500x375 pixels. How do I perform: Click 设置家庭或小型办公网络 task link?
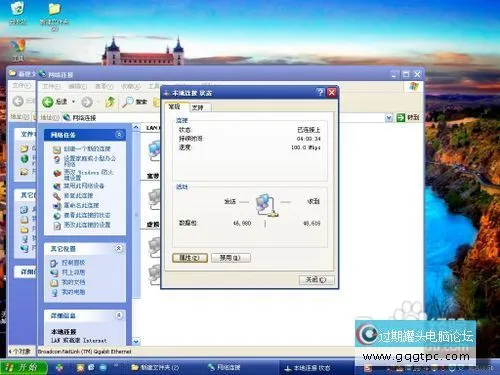(89, 161)
